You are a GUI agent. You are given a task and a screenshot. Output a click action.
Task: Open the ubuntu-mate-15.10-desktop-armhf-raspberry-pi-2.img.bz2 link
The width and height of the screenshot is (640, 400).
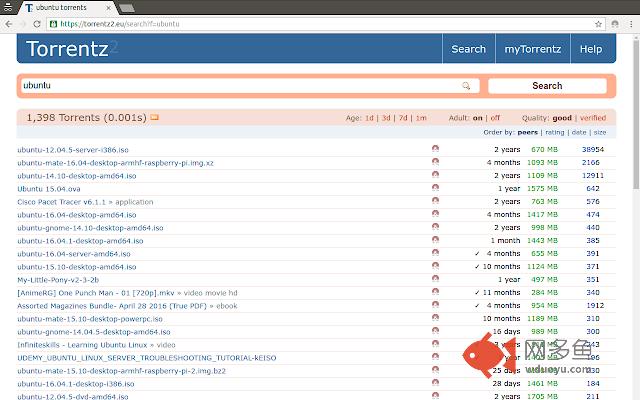coord(121,371)
